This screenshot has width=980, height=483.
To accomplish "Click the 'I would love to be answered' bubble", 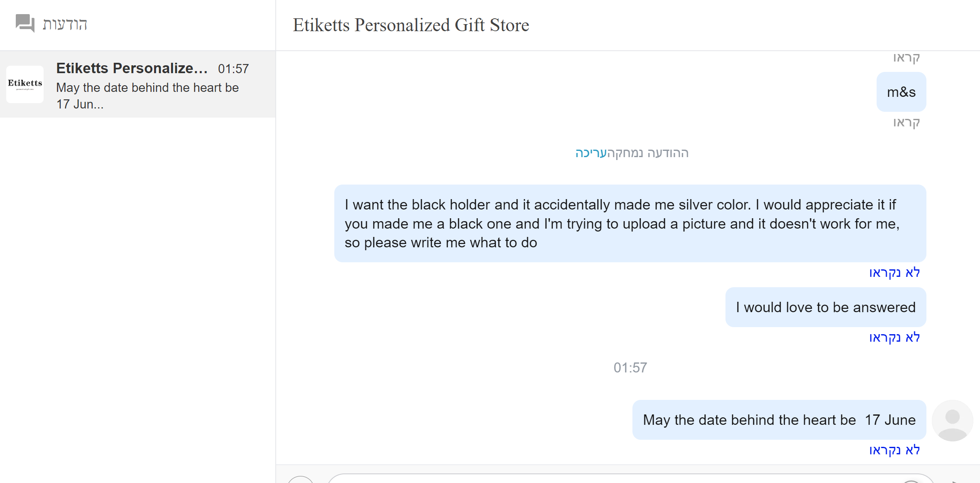I will tap(826, 307).
